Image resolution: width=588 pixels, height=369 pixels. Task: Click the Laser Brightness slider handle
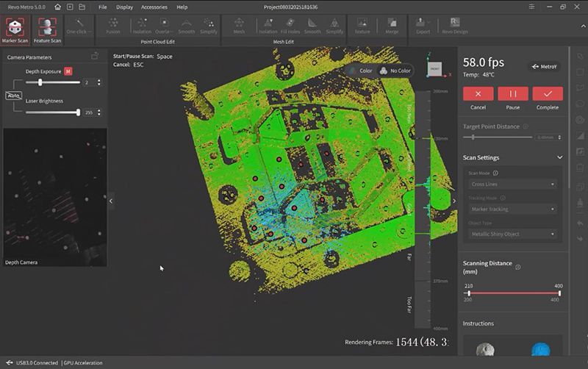tap(78, 112)
